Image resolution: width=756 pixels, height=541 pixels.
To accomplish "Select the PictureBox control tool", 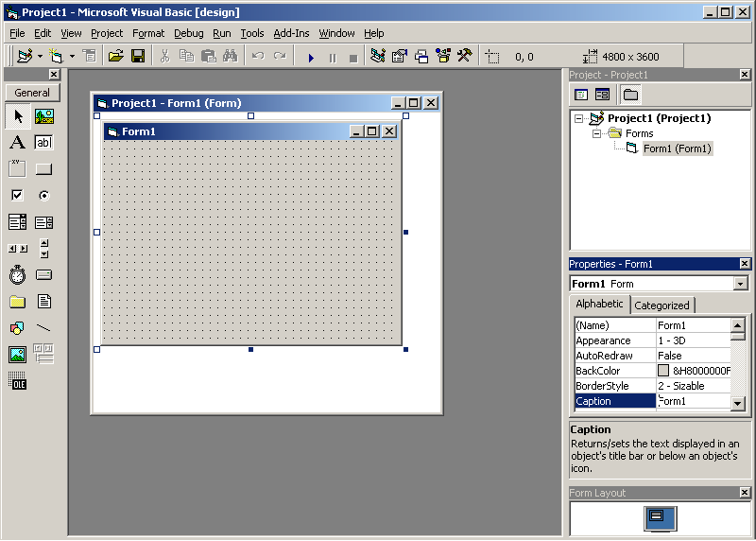I will [43, 116].
